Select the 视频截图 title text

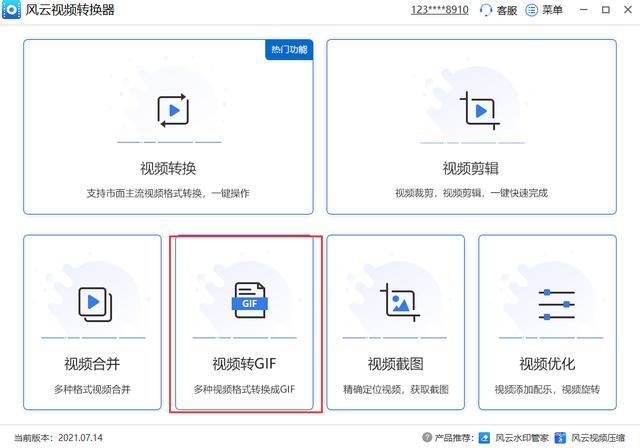coord(396,364)
